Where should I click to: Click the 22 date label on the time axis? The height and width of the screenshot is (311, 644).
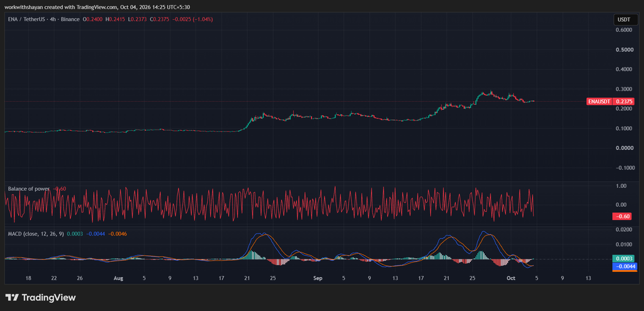click(54, 278)
